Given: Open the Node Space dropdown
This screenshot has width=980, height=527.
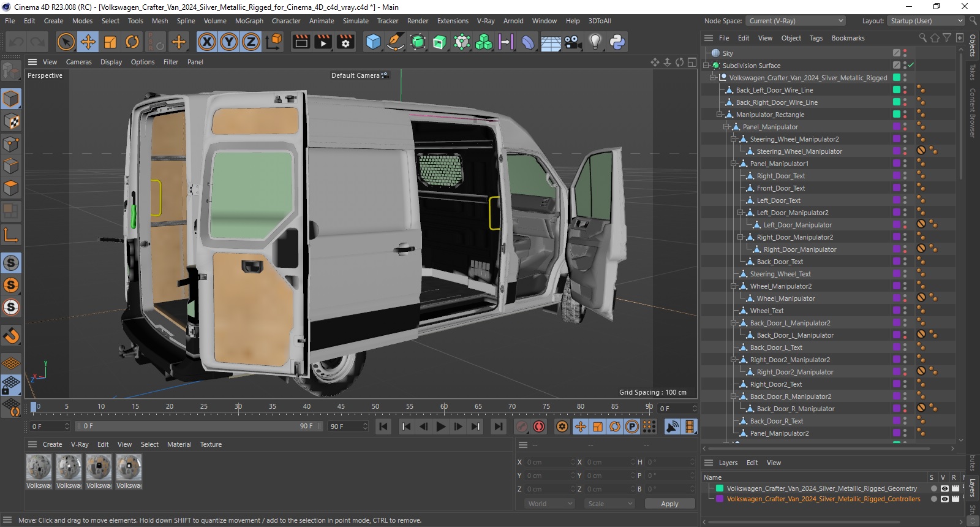Looking at the screenshot, I should (796, 21).
